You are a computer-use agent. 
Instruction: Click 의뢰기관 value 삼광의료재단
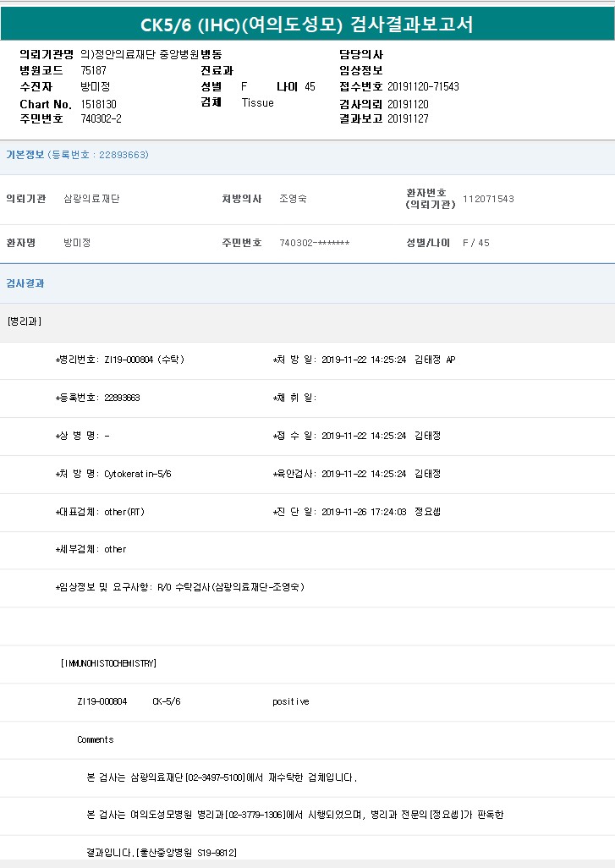tap(91, 199)
